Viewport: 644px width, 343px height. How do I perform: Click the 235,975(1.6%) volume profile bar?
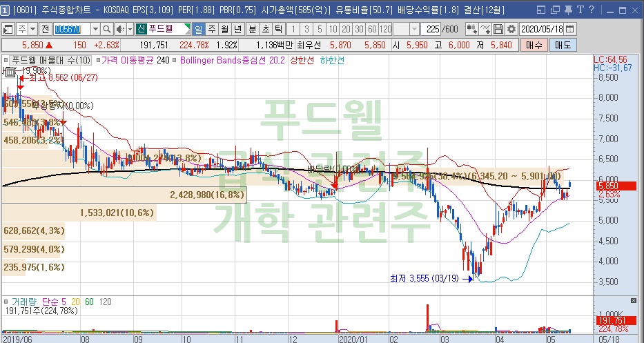click(34, 267)
